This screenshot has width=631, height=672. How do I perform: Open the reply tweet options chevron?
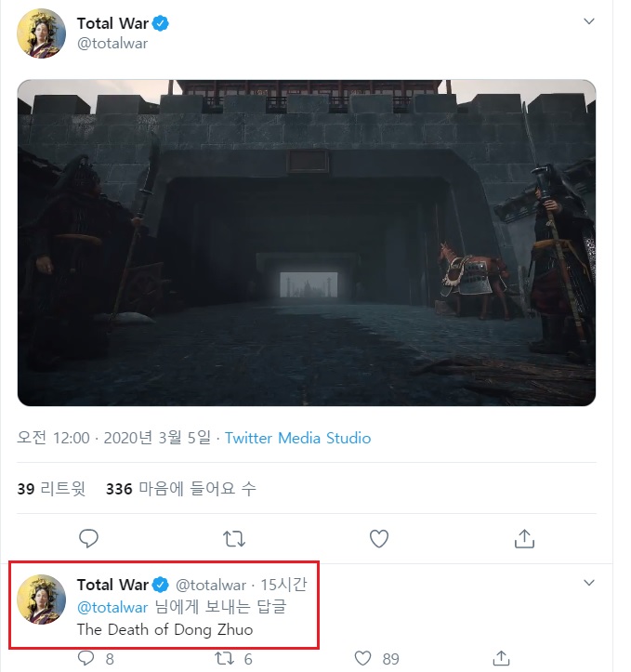coord(588,583)
